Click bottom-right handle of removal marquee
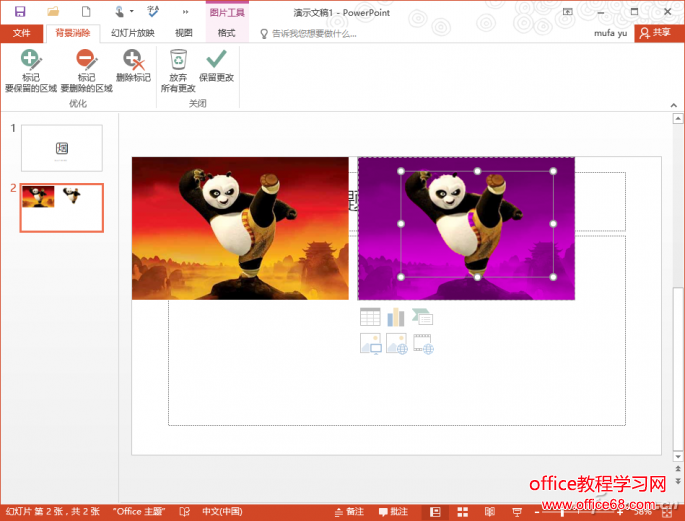The image size is (685, 521). (x=553, y=277)
